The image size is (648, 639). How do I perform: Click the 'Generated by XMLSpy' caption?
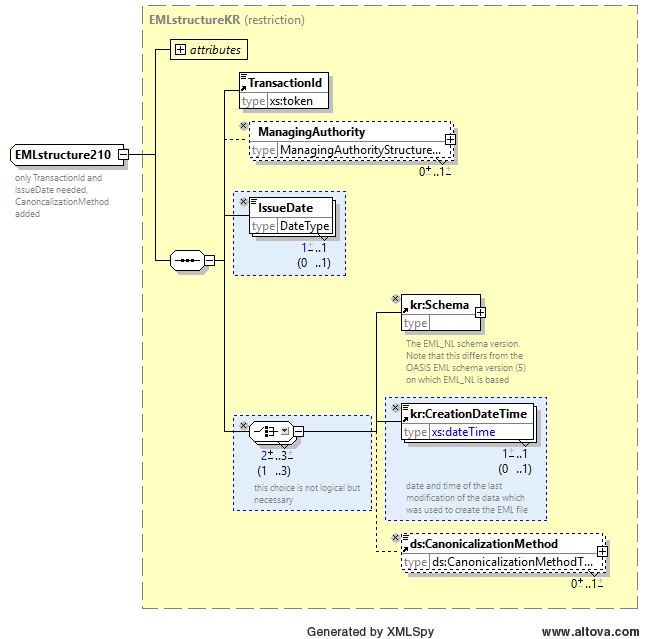tap(370, 632)
